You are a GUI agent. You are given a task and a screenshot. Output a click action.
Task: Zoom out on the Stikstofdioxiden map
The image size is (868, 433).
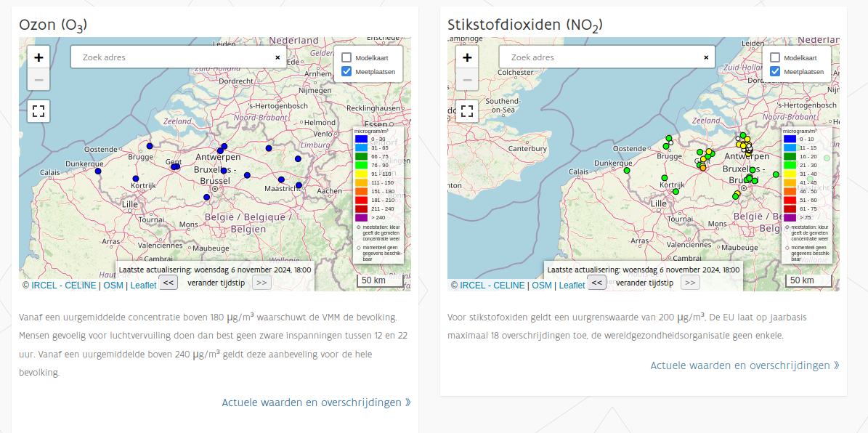(x=467, y=79)
